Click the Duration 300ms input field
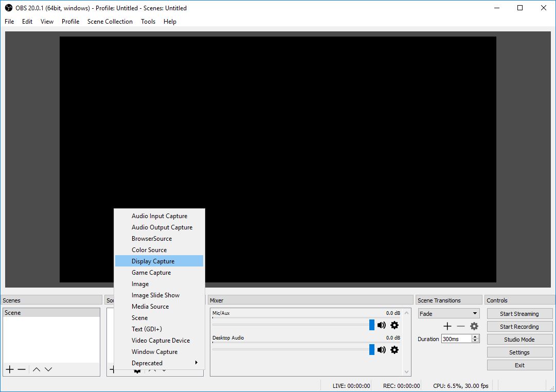The image size is (556, 392). [456, 339]
